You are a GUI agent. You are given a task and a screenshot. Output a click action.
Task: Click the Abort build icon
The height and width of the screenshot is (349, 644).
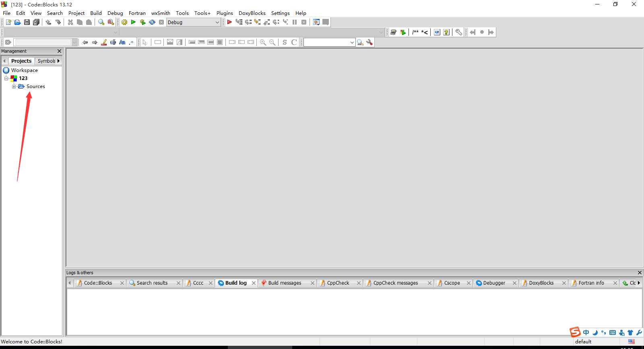(161, 22)
